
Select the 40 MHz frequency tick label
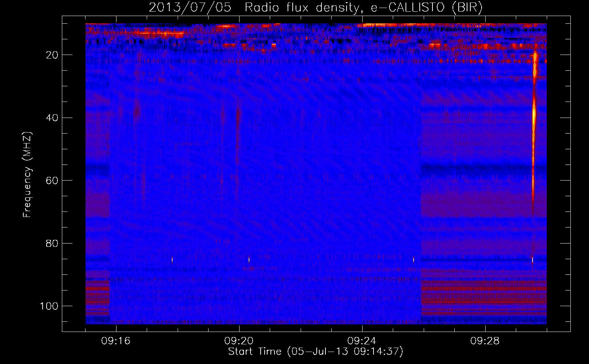pyautogui.click(x=52, y=118)
